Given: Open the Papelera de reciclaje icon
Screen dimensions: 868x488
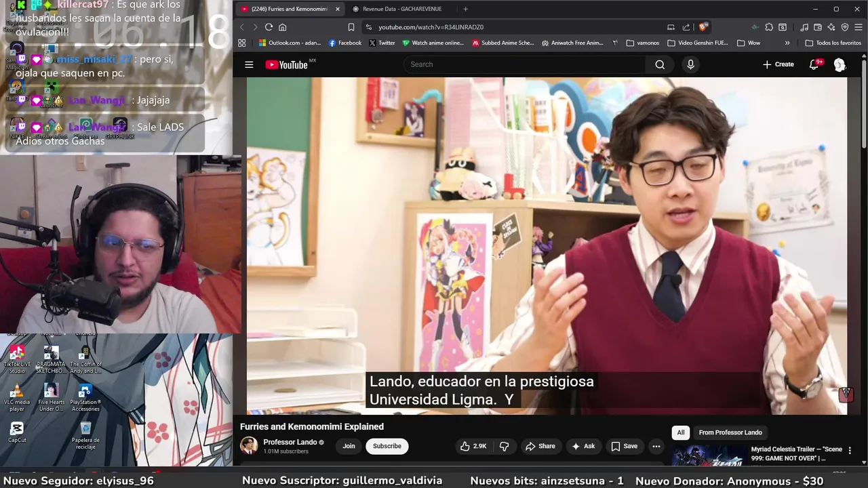Looking at the screenshot, I should (85, 435).
